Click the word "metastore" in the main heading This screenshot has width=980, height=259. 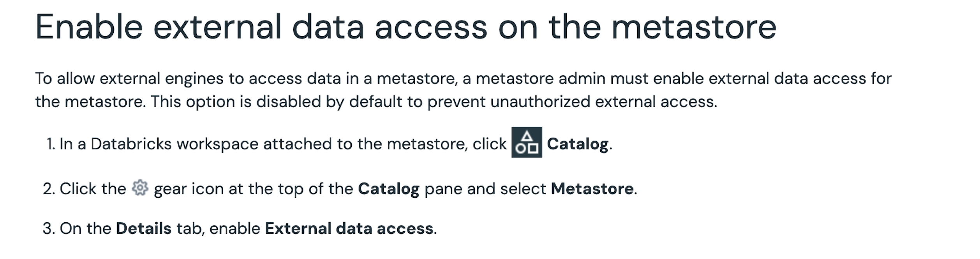pos(693,27)
